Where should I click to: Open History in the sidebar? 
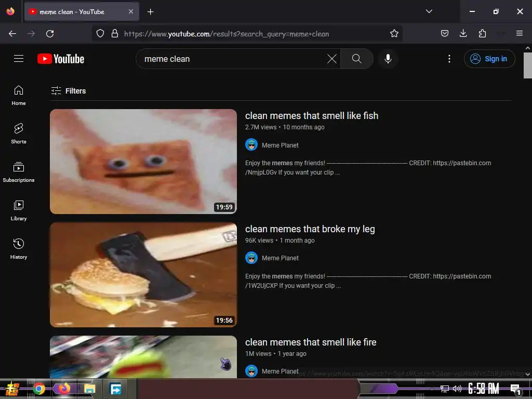point(19,249)
